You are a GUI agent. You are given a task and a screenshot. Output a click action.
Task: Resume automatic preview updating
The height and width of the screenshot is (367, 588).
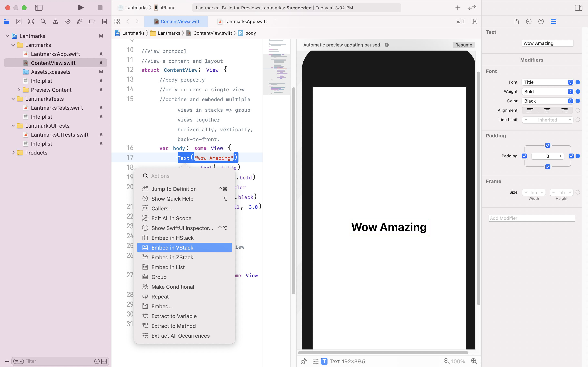(x=463, y=45)
